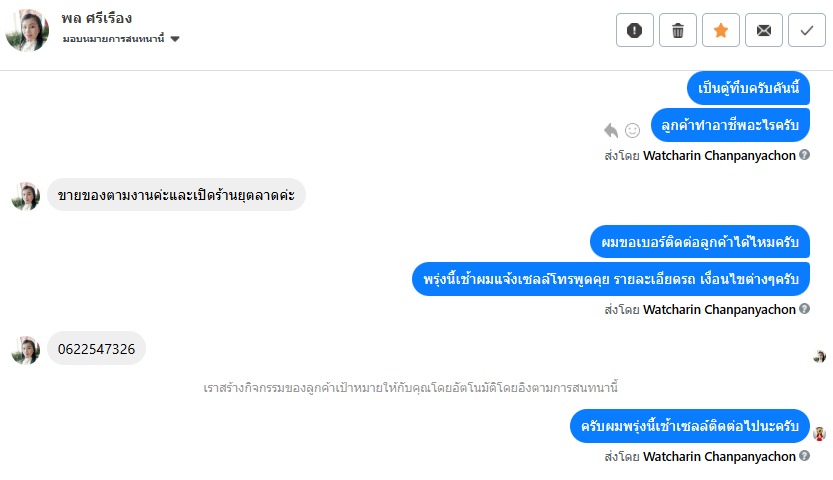Toggle the orange star to unfollow conversation
Image resolution: width=833 pixels, height=480 pixels.
tap(721, 30)
